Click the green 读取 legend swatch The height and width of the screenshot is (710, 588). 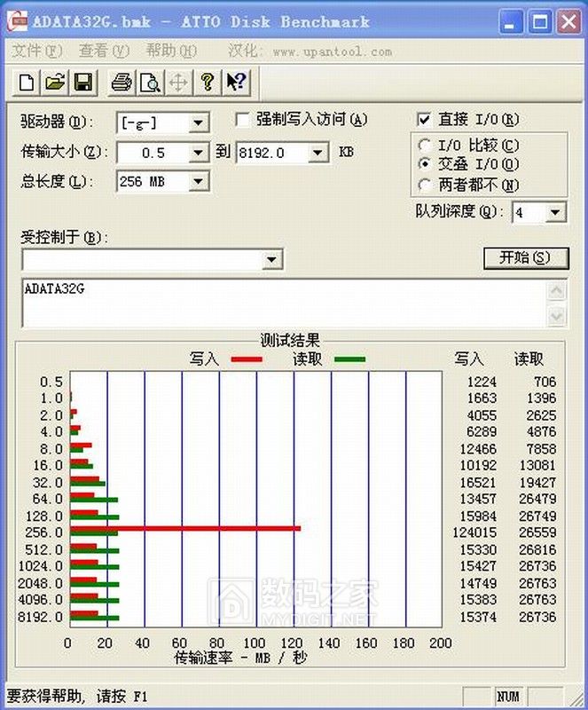[349, 359]
